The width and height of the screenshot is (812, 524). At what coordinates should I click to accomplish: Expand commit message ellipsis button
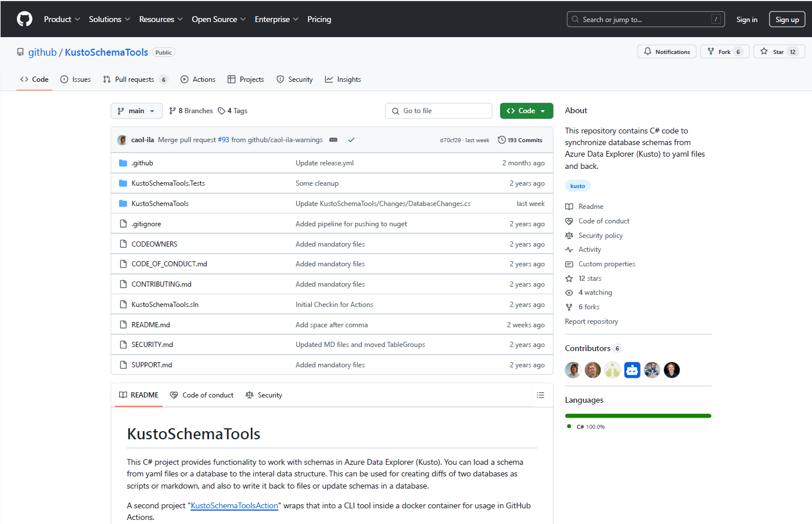click(x=333, y=140)
